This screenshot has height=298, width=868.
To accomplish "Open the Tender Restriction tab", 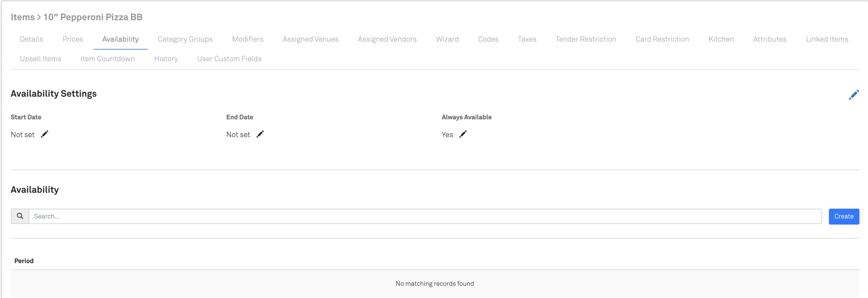I will (x=585, y=39).
